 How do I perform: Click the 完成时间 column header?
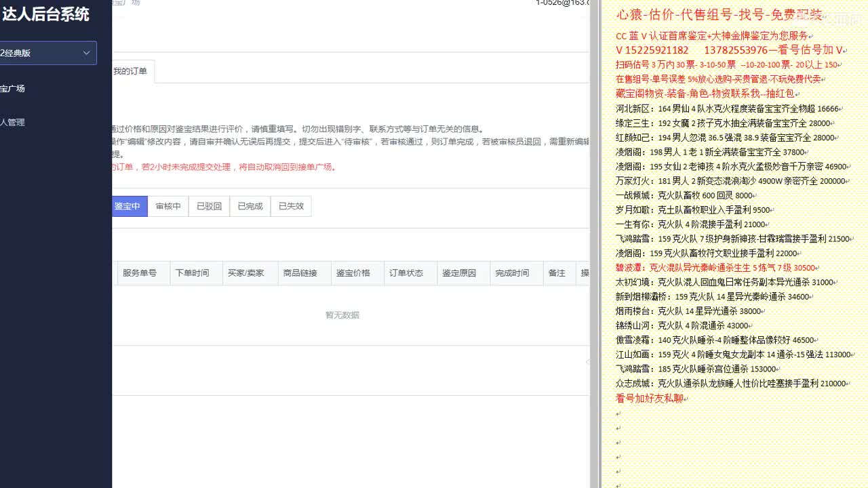512,273
